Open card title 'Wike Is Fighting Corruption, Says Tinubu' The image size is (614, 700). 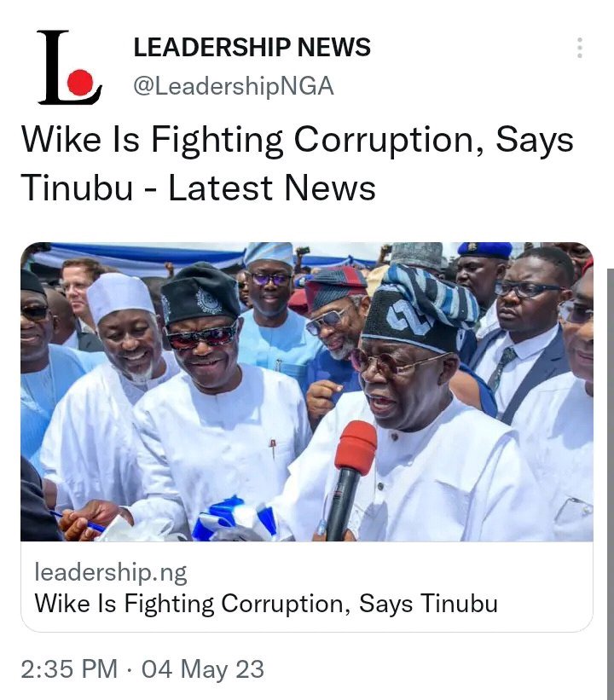pyautogui.click(x=266, y=604)
